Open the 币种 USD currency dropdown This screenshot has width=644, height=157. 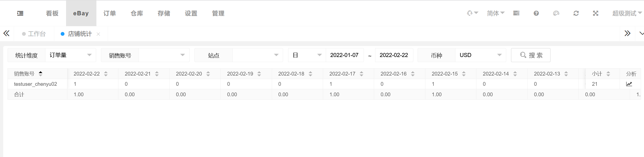[x=481, y=55]
